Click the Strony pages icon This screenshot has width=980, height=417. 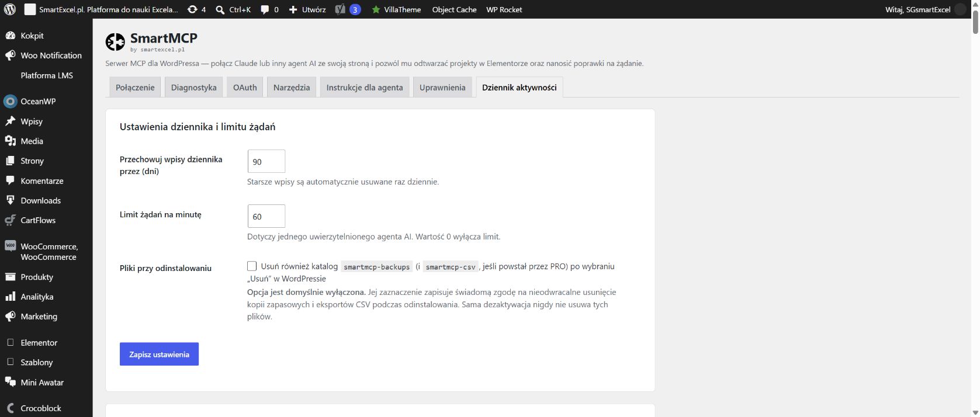click(10, 161)
